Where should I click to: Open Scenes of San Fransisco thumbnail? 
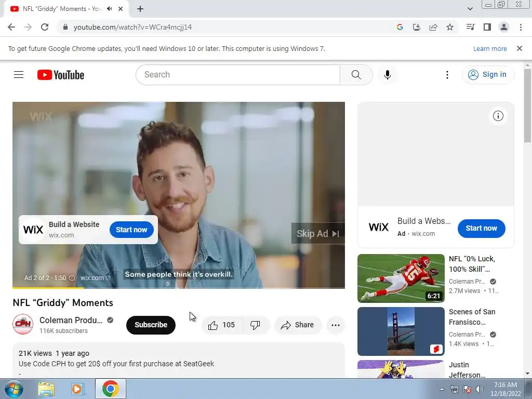(x=401, y=331)
